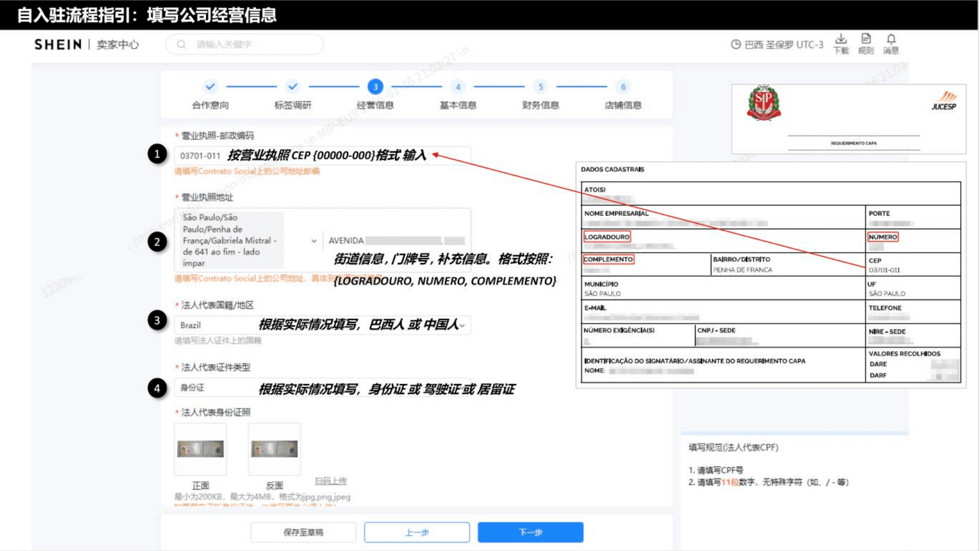Click the 下一步 next step button

[530, 532]
